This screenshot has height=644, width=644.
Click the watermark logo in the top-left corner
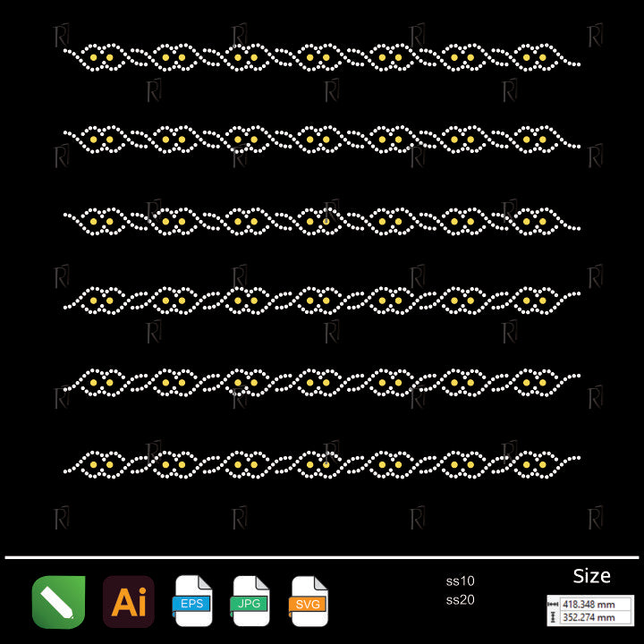62,37
